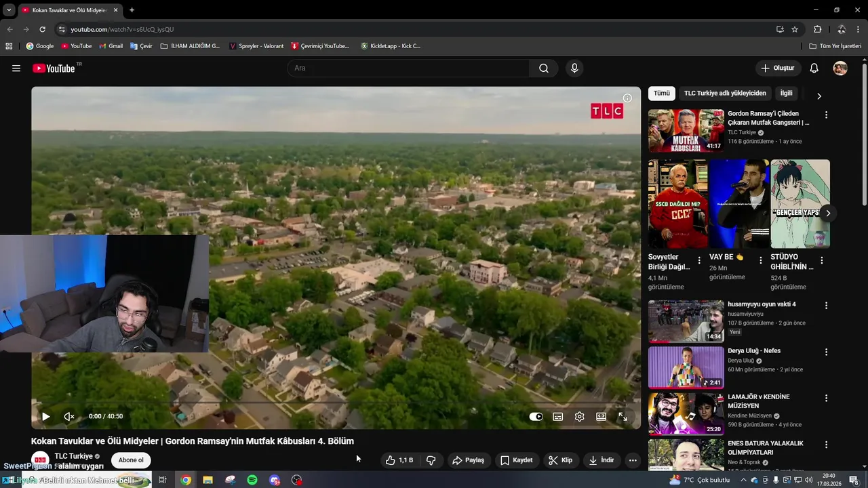Share the video using Paylaş
868x488 pixels.
pos(468,460)
